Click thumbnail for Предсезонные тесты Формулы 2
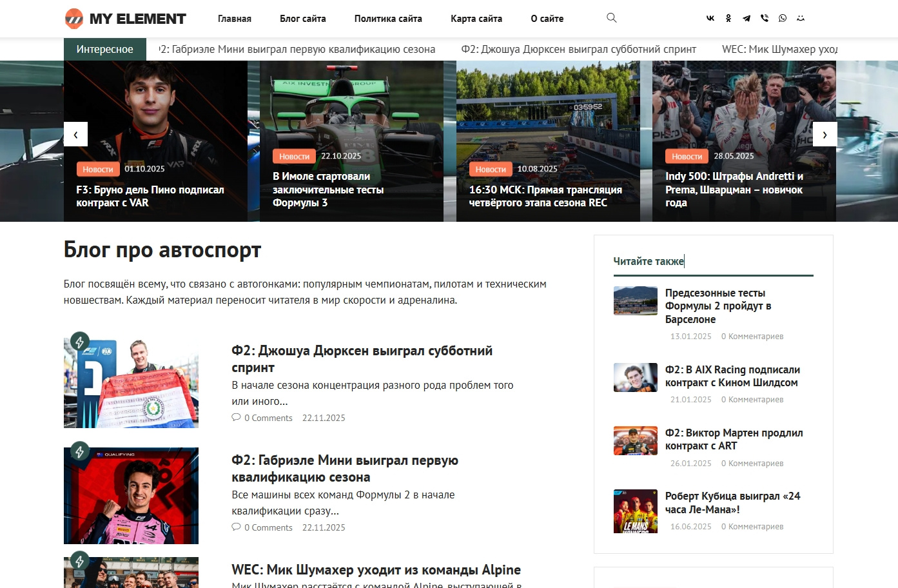Image resolution: width=898 pixels, height=588 pixels. (636, 300)
